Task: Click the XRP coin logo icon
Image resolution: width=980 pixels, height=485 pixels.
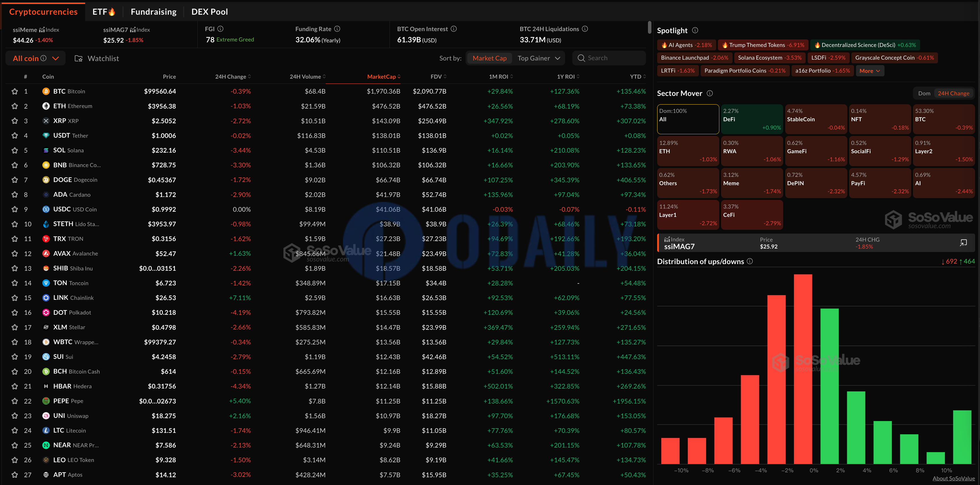Action: [x=46, y=121]
